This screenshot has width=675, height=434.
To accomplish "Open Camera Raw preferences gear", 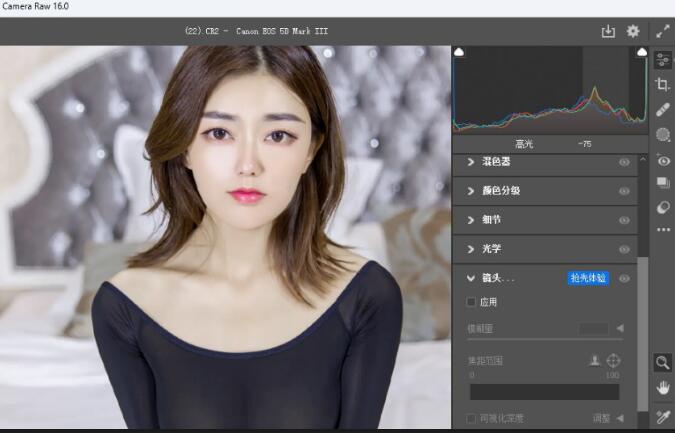I will 633,31.
